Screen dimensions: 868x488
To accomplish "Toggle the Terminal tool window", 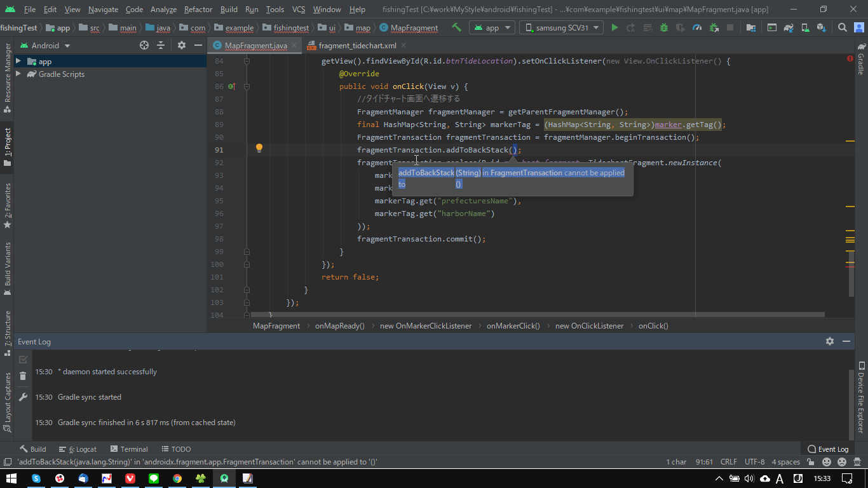I will [129, 449].
